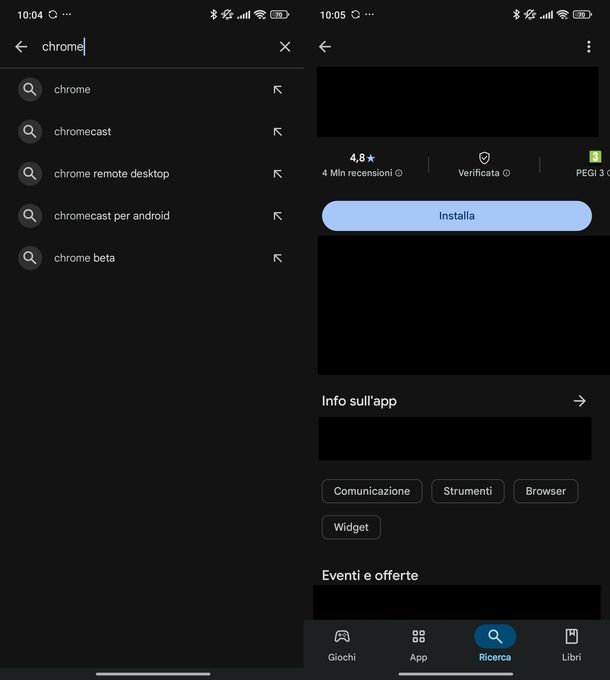Tap Bluetooth icon in right phone status bar
Viewport: 610px width, 680px height.
coord(516,15)
